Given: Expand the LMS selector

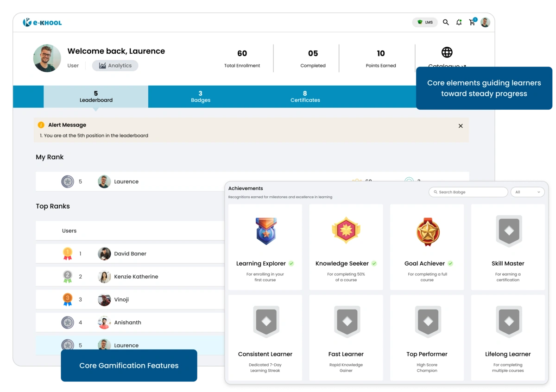Looking at the screenshot, I should point(425,22).
